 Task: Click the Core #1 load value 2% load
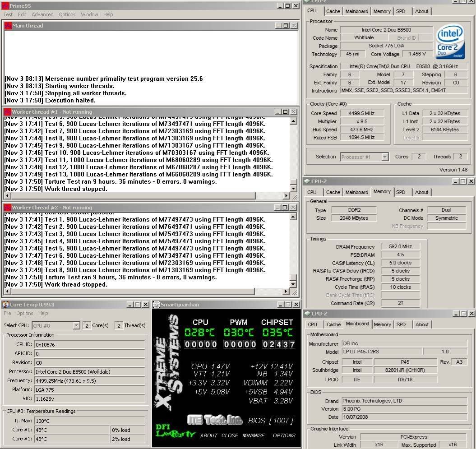(x=128, y=439)
